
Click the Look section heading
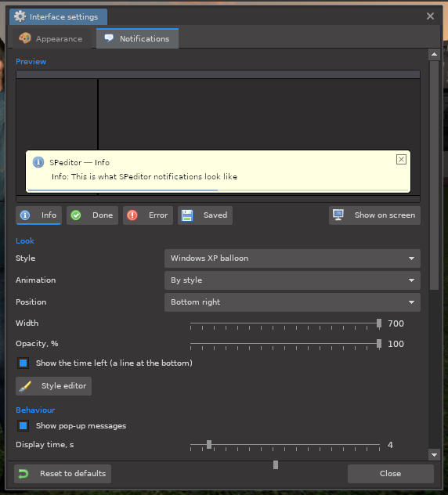tap(25, 241)
